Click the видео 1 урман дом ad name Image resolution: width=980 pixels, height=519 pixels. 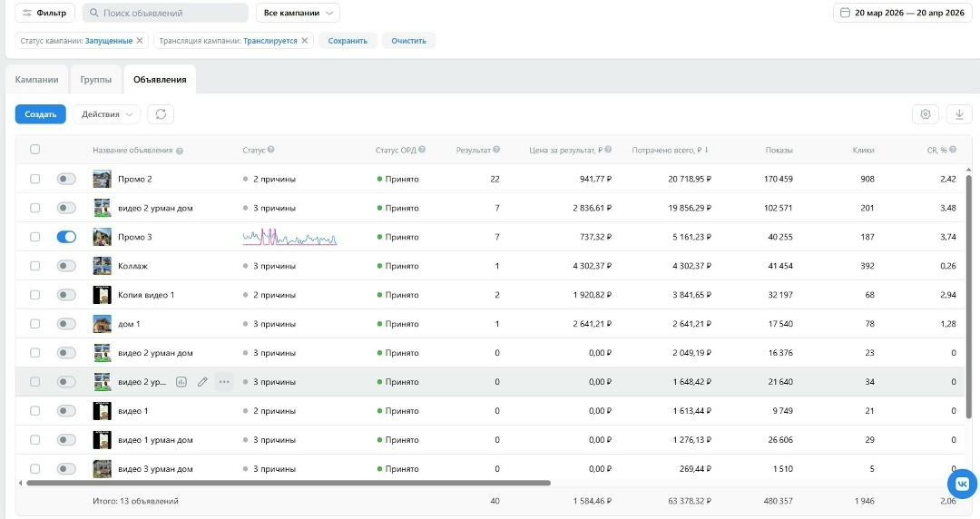click(155, 439)
